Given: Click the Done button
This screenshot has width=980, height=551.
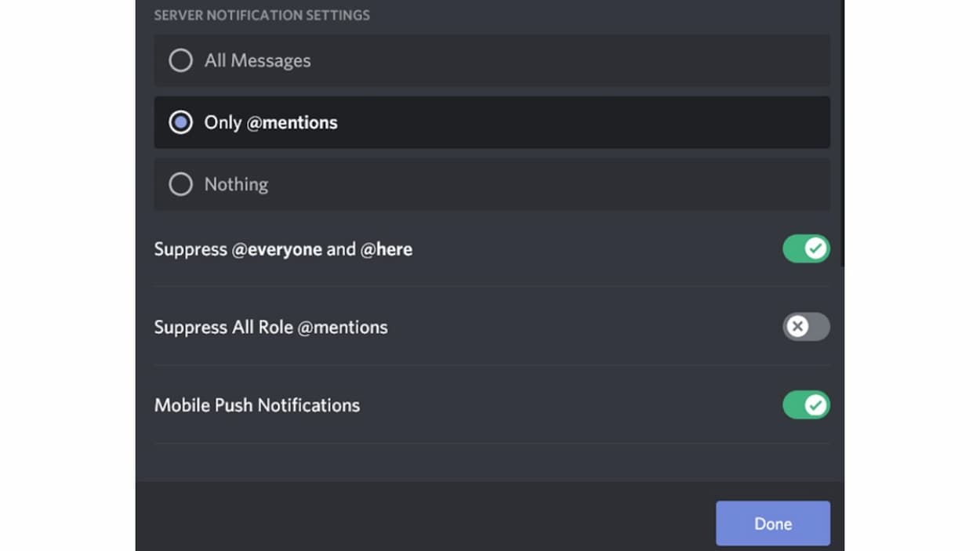Looking at the screenshot, I should click(x=772, y=524).
